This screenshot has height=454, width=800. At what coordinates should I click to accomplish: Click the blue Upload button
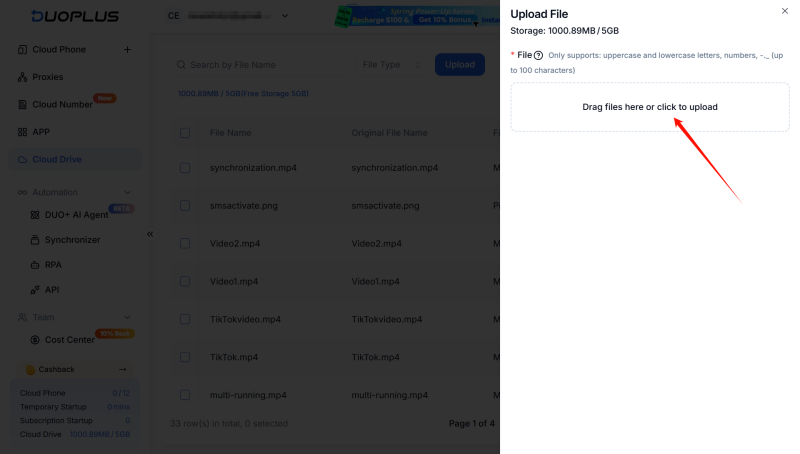click(459, 65)
